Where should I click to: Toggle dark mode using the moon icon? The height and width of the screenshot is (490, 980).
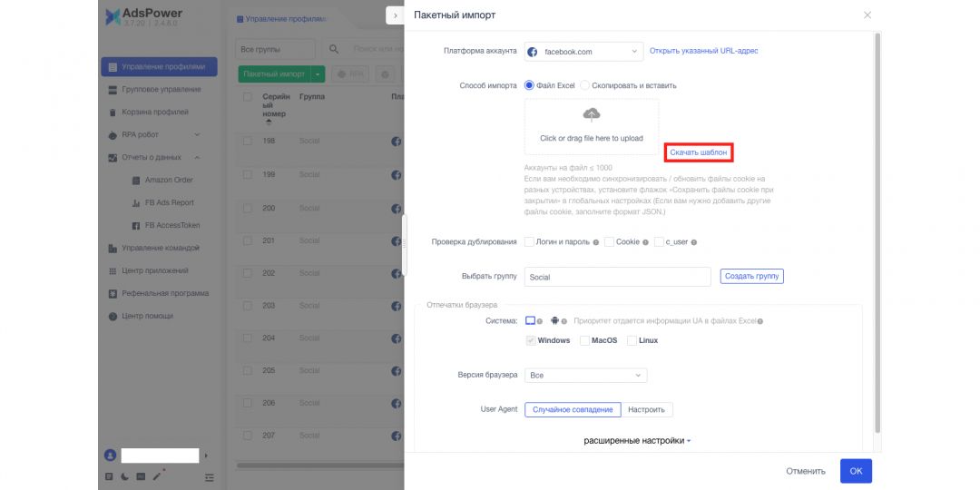(125, 477)
